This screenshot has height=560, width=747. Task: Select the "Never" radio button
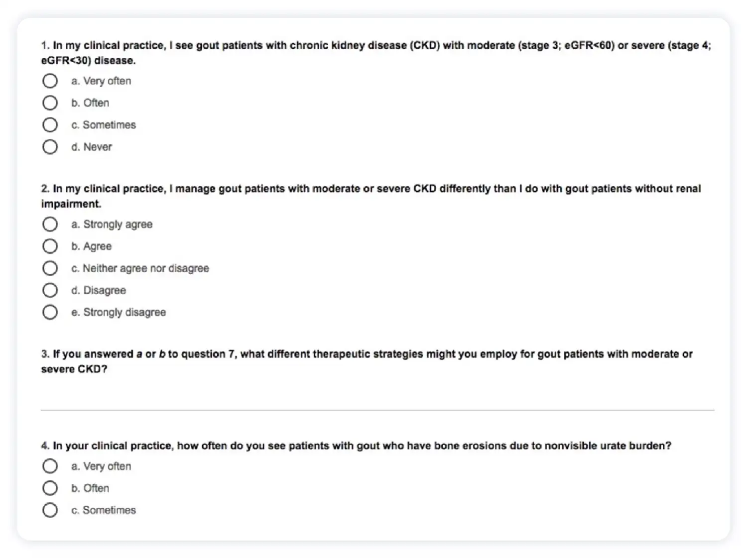[50, 147]
